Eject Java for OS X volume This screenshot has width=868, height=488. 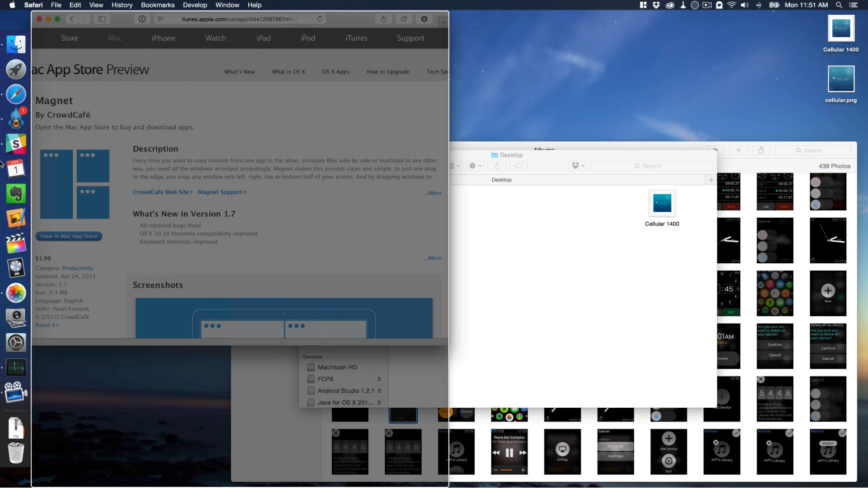(379, 403)
